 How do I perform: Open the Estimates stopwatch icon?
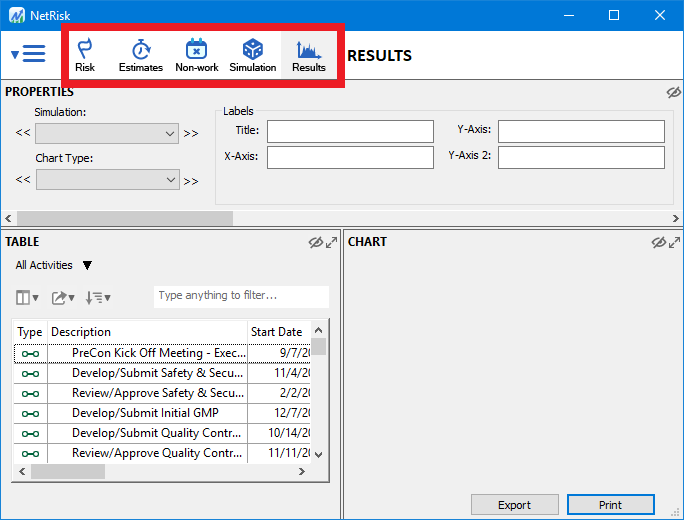141,55
